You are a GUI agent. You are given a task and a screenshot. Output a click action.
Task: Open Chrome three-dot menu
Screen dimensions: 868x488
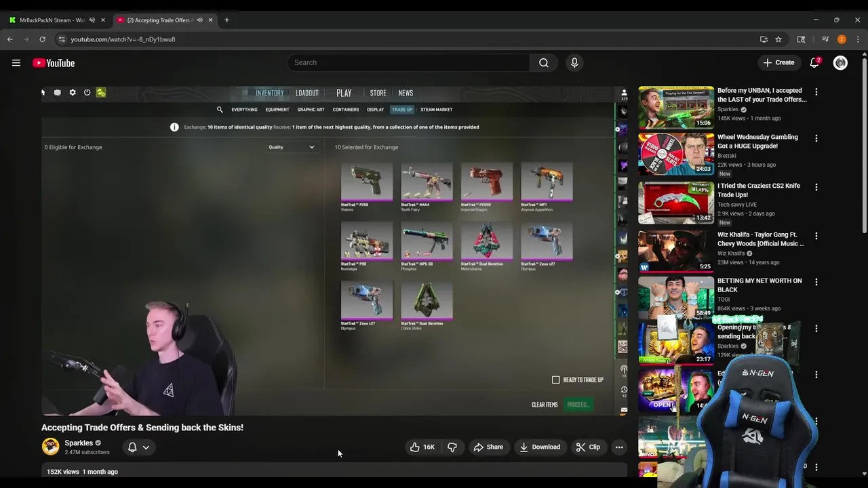tap(858, 39)
